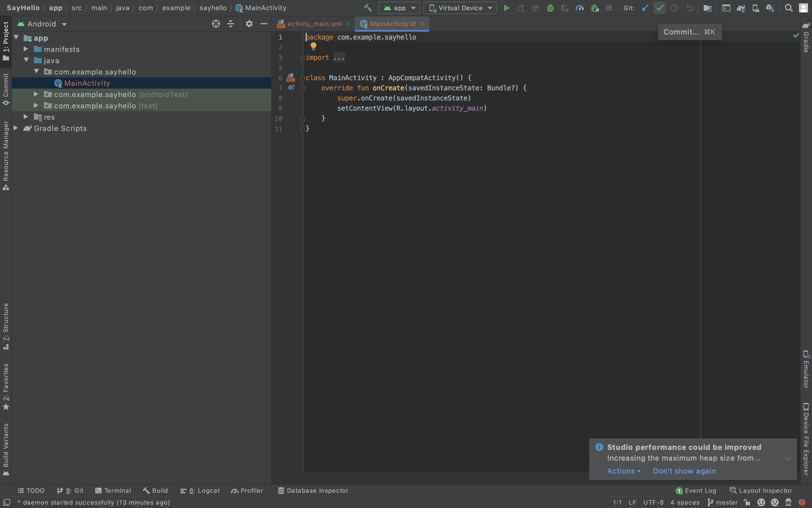Click the Debug app bug icon
The height and width of the screenshot is (508, 812).
coord(550,8)
